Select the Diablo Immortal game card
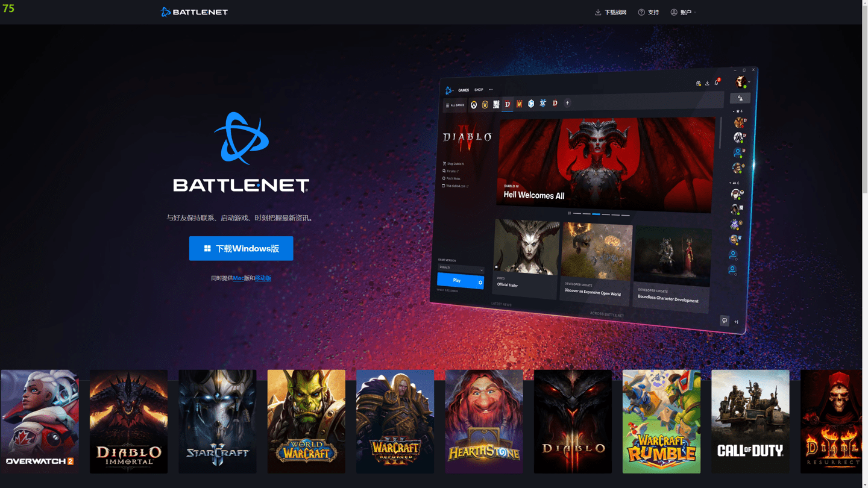 128,421
